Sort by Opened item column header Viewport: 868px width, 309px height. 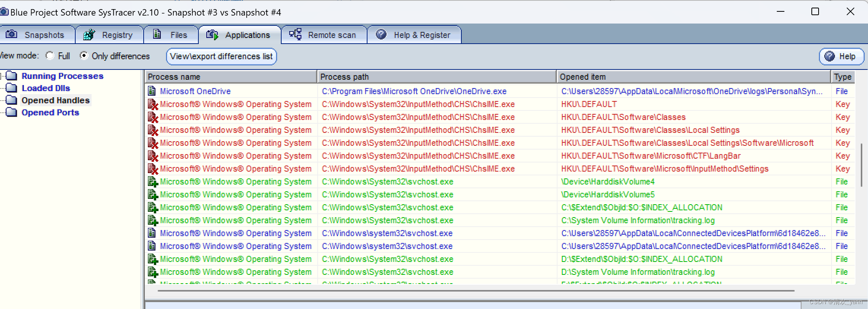click(x=694, y=77)
